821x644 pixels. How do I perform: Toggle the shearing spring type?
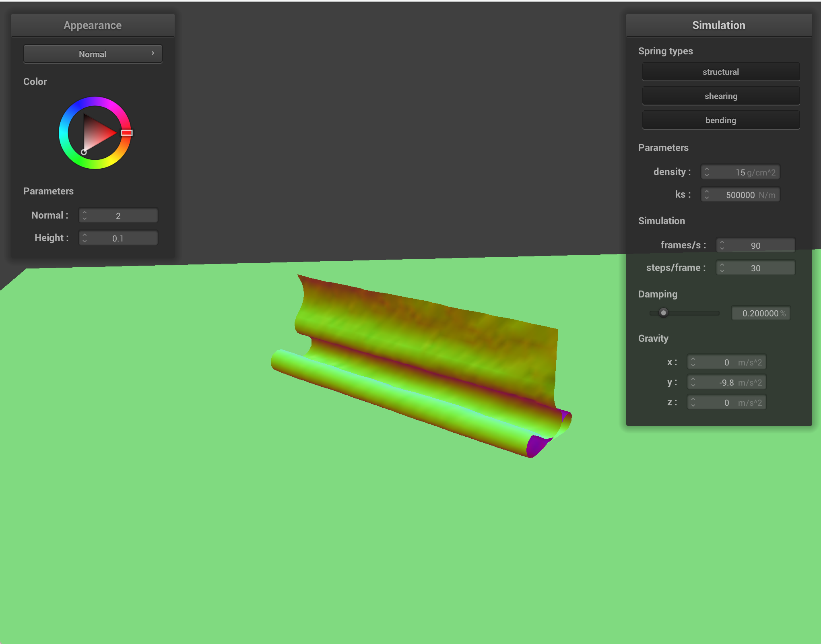721,96
